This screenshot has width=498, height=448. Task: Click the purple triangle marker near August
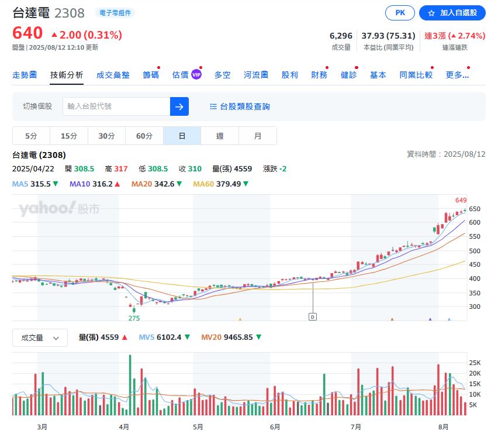(430, 319)
